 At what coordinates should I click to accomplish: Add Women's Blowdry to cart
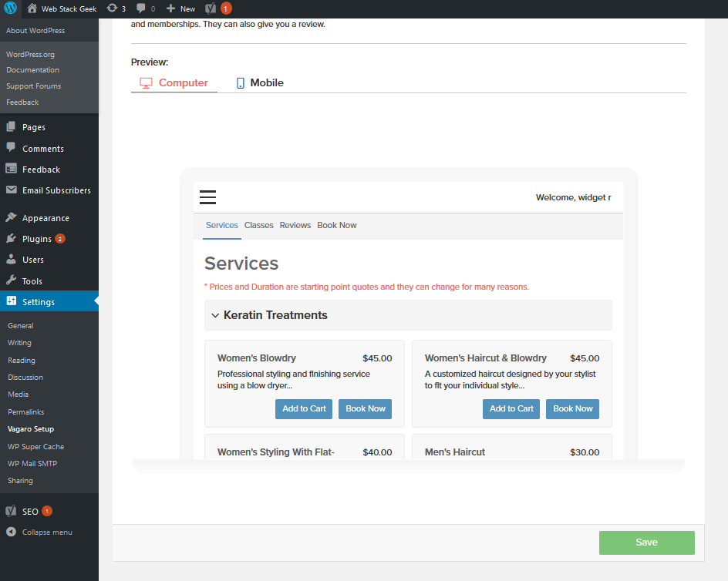[x=304, y=409]
